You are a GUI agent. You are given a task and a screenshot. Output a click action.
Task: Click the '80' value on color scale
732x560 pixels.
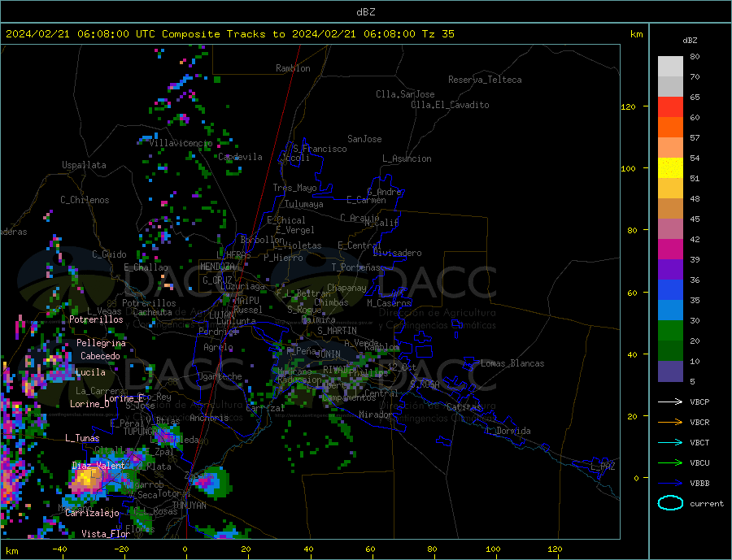click(x=695, y=56)
